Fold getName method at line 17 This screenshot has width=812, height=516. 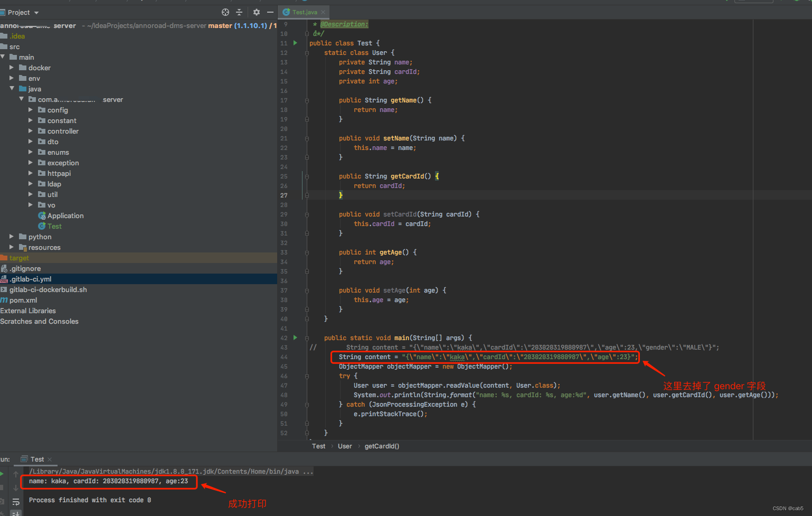point(307,100)
